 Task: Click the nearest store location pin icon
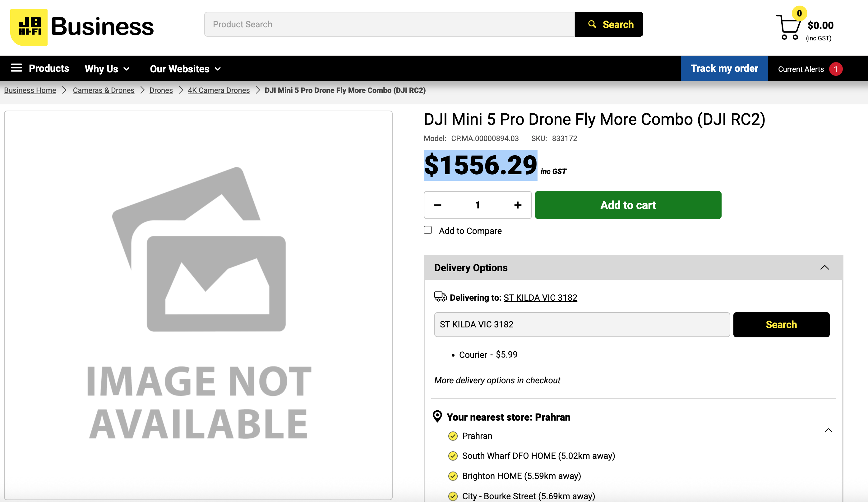tap(437, 416)
